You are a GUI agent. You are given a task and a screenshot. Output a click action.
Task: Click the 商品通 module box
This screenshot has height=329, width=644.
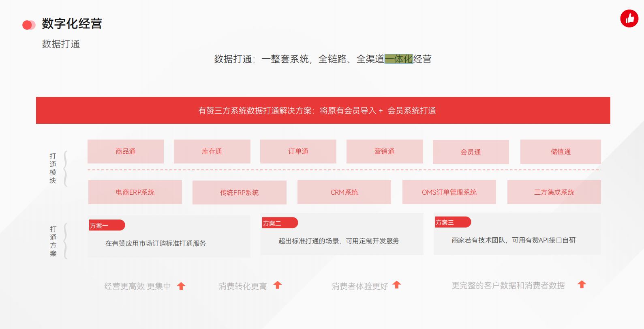tap(126, 151)
